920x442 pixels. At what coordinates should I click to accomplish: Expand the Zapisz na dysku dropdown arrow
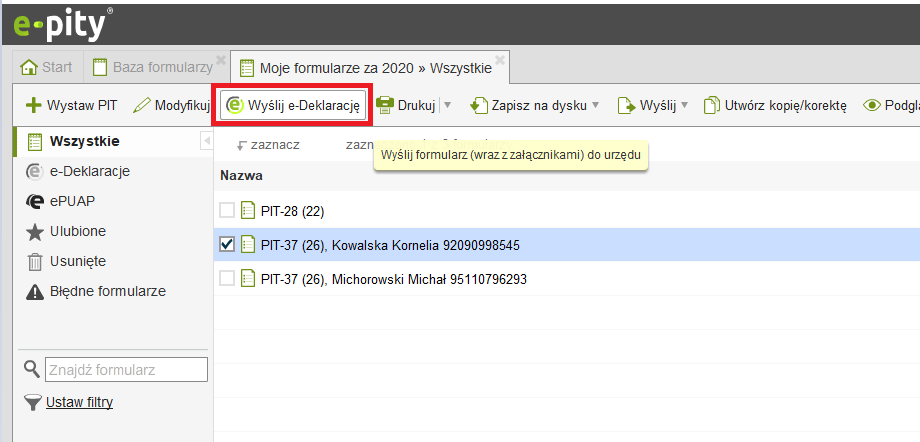(595, 105)
